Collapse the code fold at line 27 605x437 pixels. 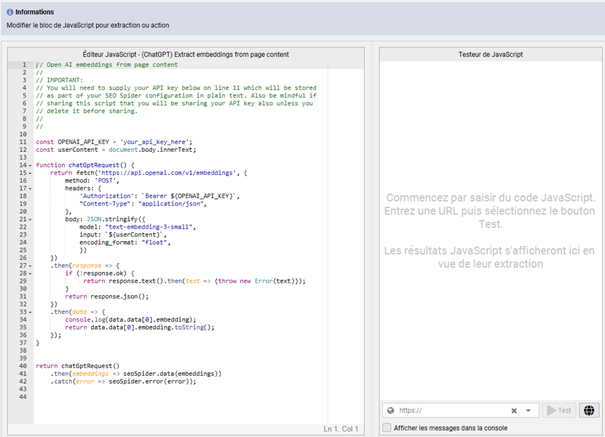[x=30, y=265]
